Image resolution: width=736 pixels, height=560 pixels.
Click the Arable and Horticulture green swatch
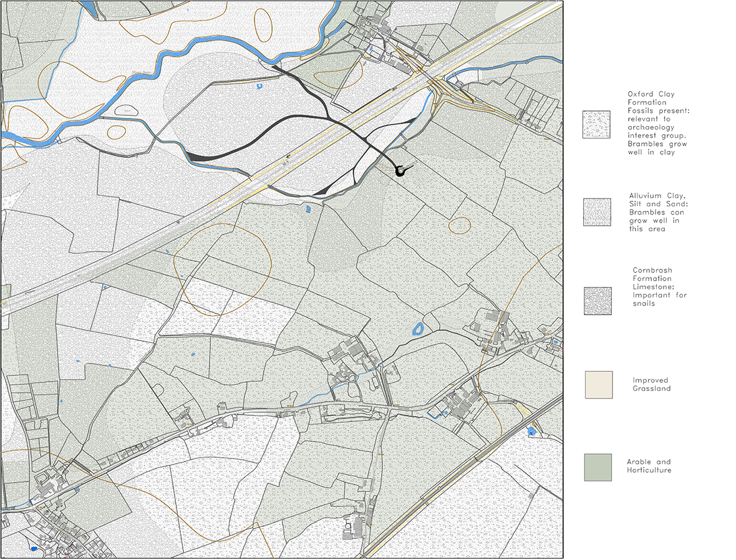[x=598, y=467]
